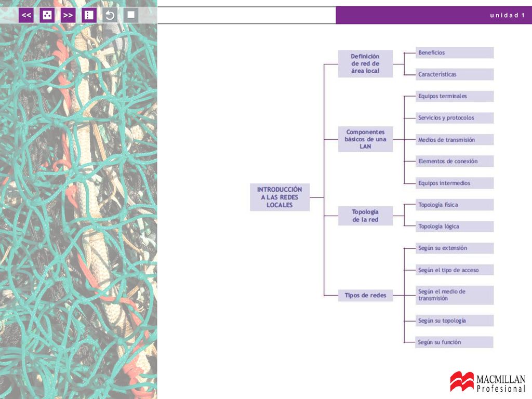The height and width of the screenshot is (399, 532).
Task: Click the 'Medios de transmisión' box
Action: 455,139
